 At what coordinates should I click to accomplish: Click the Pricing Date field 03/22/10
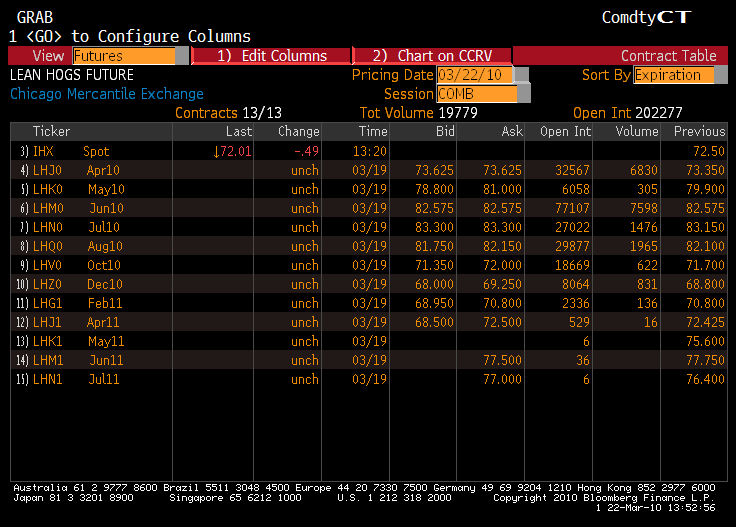(475, 75)
